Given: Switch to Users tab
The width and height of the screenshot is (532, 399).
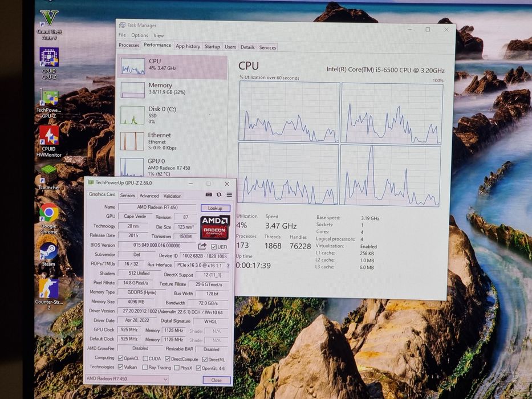Looking at the screenshot, I should 230,47.
